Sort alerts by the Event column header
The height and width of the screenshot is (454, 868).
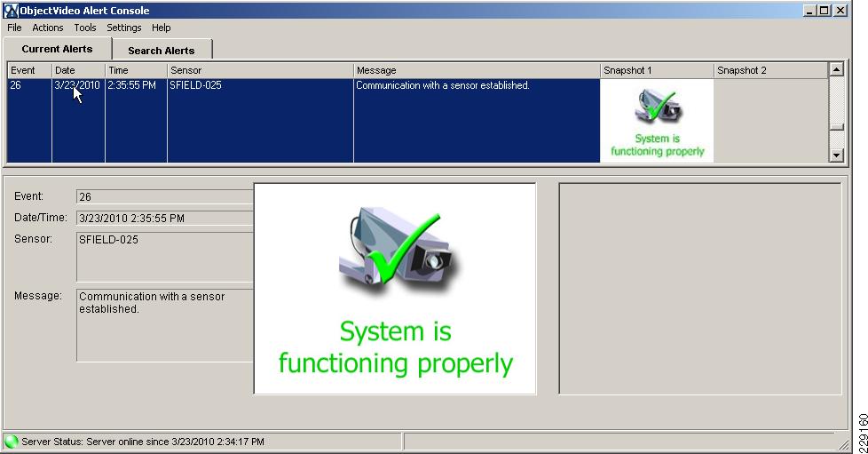click(x=30, y=70)
